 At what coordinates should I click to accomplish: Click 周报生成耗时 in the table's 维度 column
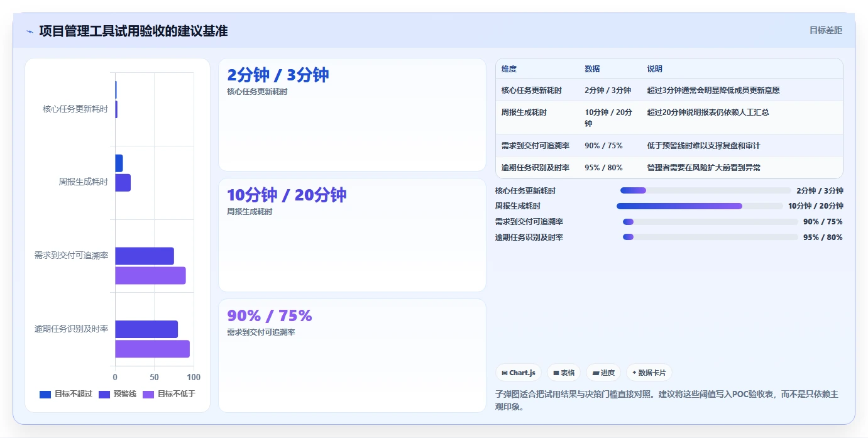tap(524, 112)
